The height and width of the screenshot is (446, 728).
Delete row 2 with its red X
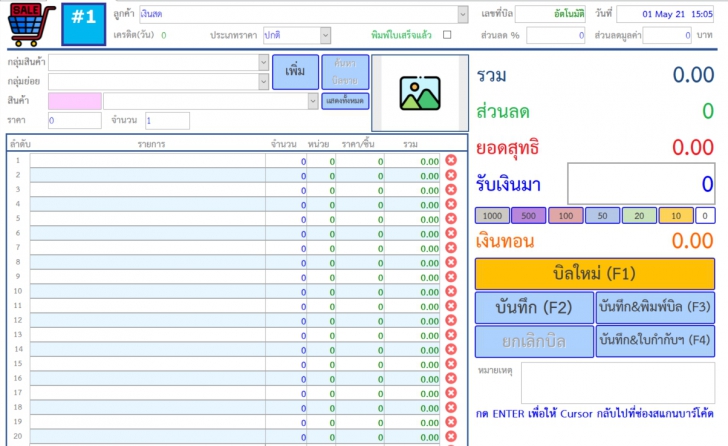tap(451, 175)
